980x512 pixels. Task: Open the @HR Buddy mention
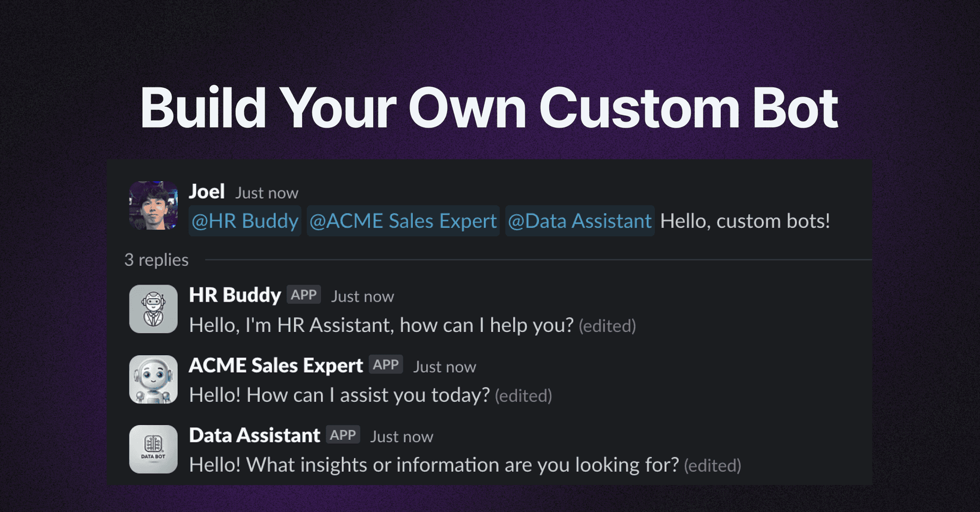(244, 221)
